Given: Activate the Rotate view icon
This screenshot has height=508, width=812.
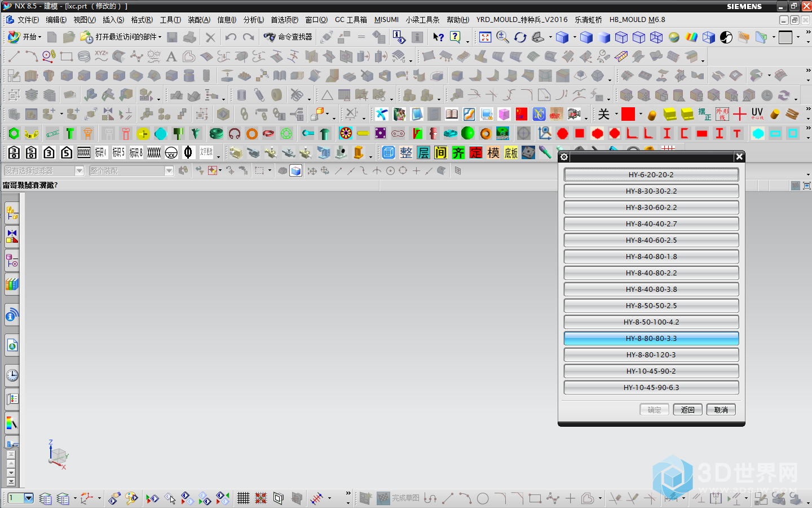Looking at the screenshot, I should coord(520,37).
